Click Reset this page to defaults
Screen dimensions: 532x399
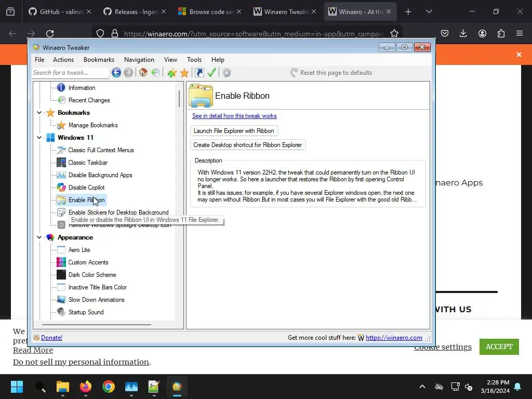pos(331,73)
